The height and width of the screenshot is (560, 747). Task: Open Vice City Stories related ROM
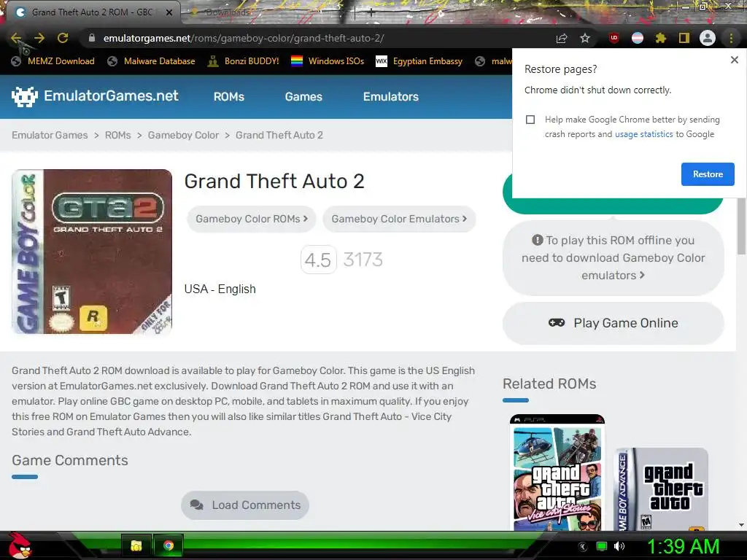(x=557, y=472)
